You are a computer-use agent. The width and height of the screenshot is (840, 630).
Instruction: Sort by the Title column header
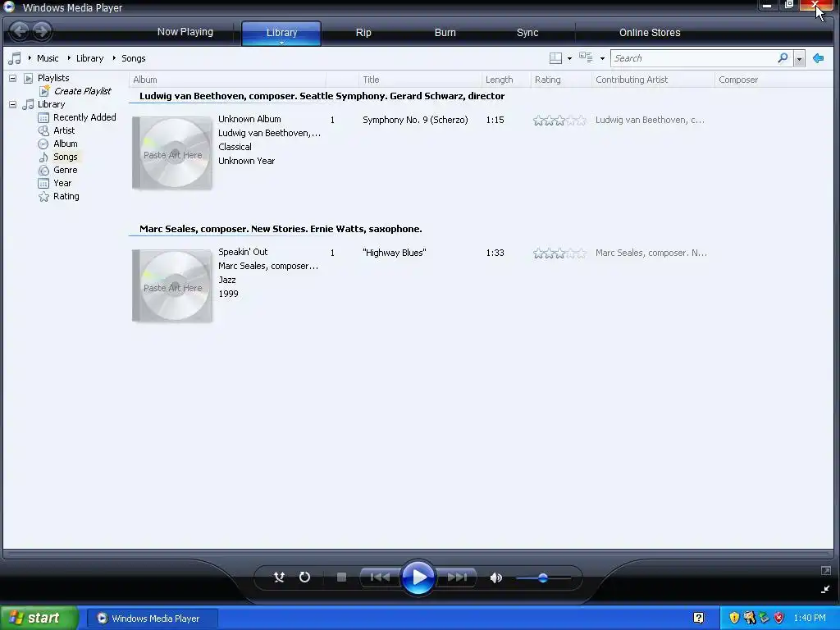420,80
